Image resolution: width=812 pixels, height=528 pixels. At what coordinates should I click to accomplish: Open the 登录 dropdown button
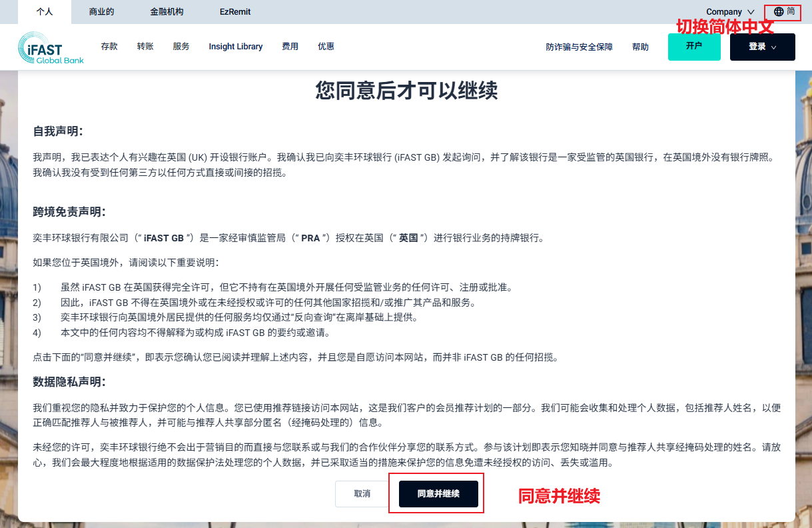pyautogui.click(x=762, y=47)
